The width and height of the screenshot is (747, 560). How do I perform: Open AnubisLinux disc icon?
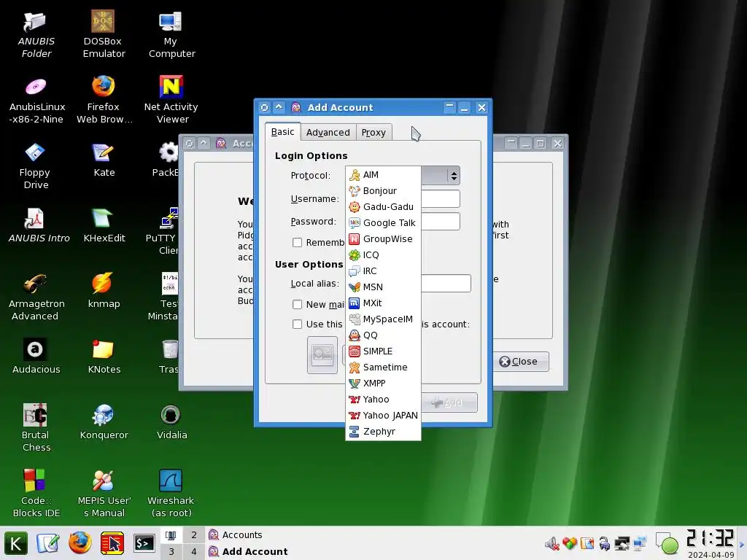tap(36, 100)
